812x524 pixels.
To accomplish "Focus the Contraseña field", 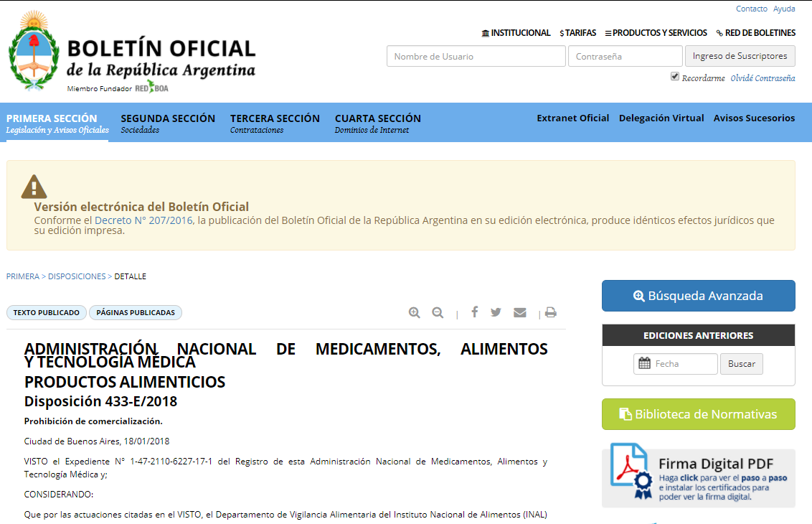I will point(625,56).
